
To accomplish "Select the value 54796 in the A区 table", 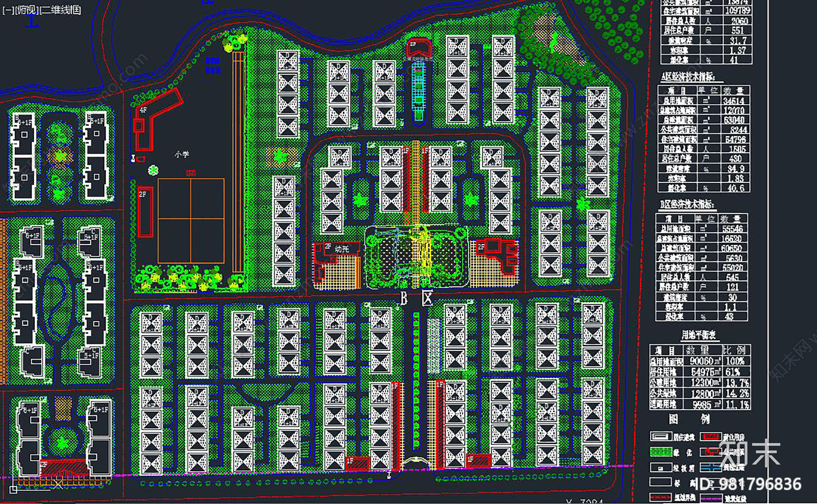I will (735, 139).
